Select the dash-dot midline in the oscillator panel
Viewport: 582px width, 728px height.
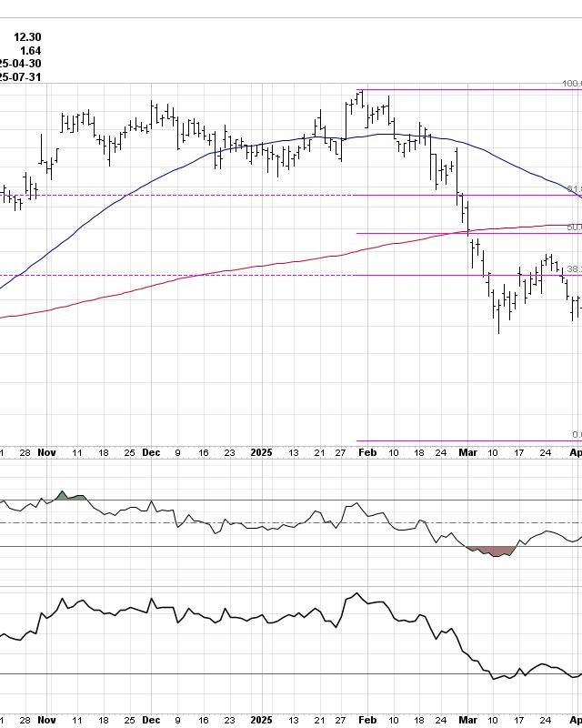click(273, 522)
